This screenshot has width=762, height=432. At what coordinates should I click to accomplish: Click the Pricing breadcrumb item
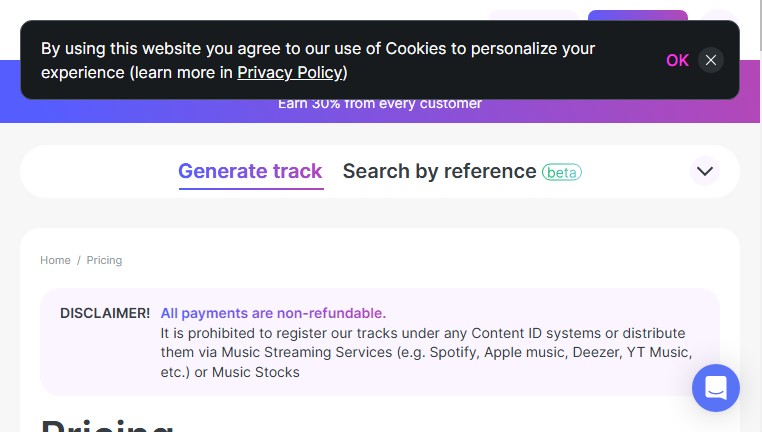coord(104,260)
